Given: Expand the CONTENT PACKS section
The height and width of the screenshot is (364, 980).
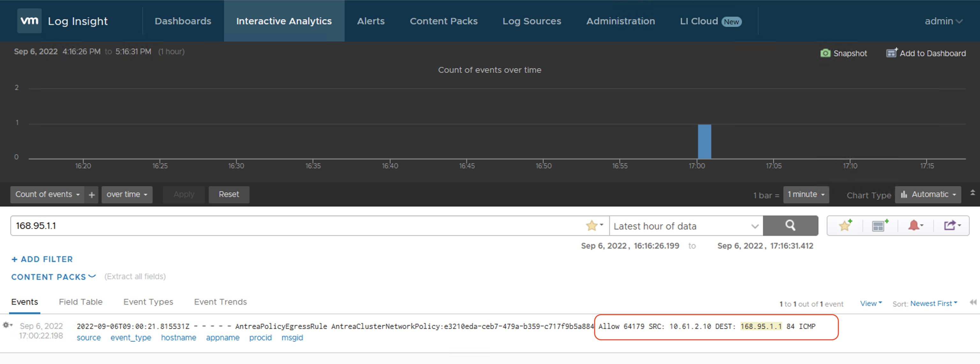Looking at the screenshot, I should tap(53, 277).
